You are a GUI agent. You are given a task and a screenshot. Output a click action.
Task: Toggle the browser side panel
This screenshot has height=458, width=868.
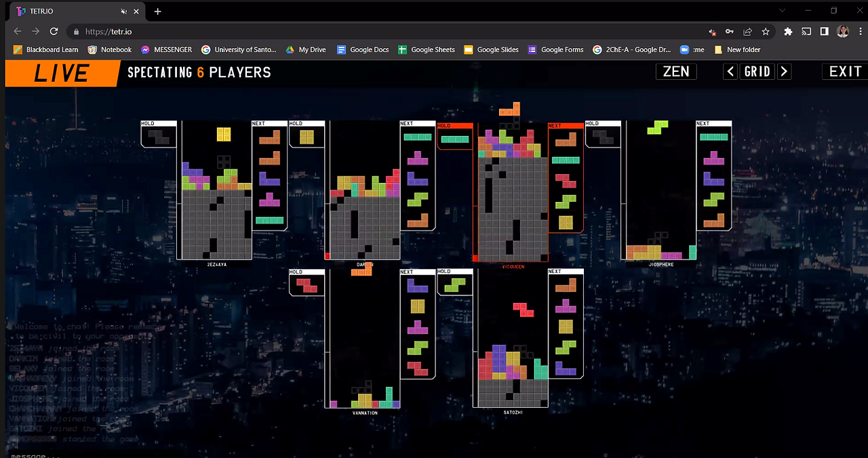click(x=825, y=31)
